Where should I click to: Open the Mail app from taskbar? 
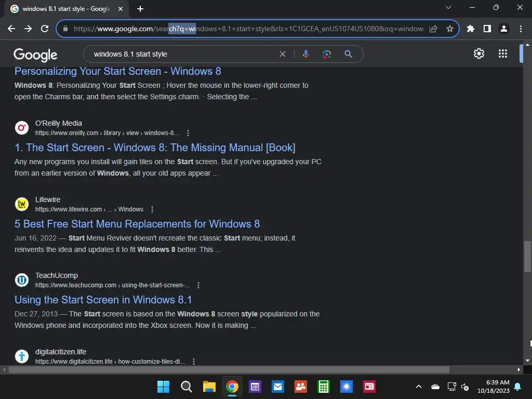[x=278, y=387]
